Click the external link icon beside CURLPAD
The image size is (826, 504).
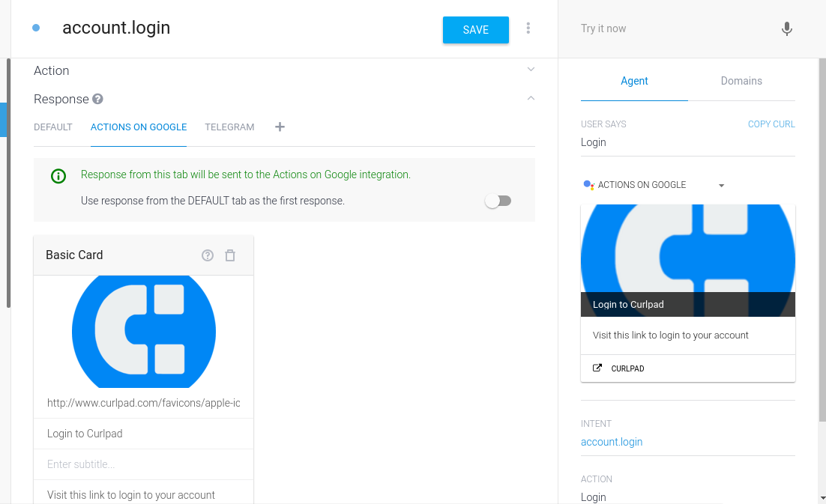[x=597, y=368]
